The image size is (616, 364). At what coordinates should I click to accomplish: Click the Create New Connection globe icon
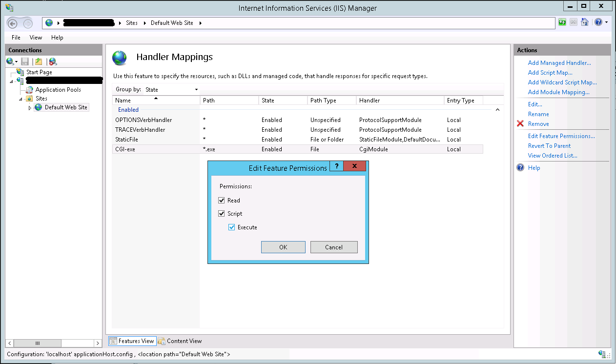tap(10, 61)
